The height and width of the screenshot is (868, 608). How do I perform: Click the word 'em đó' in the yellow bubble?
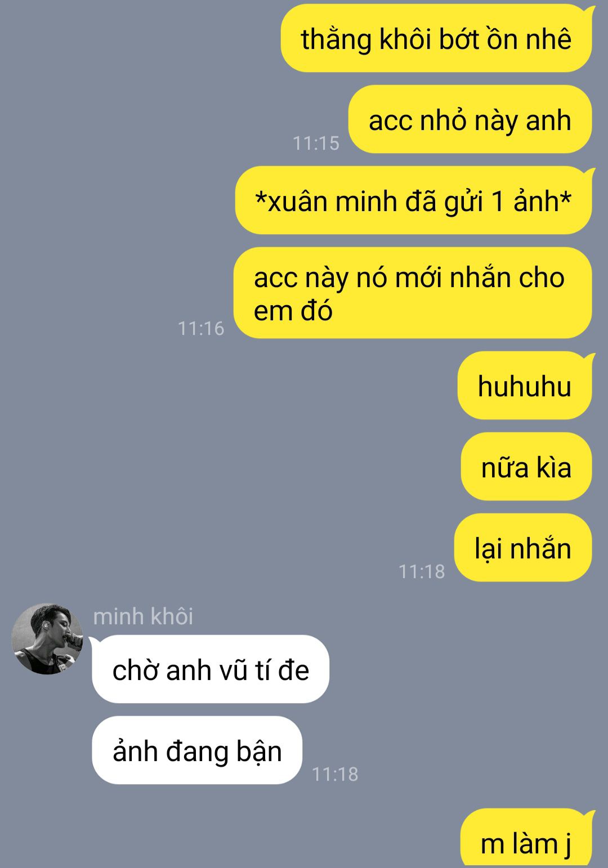tap(293, 311)
